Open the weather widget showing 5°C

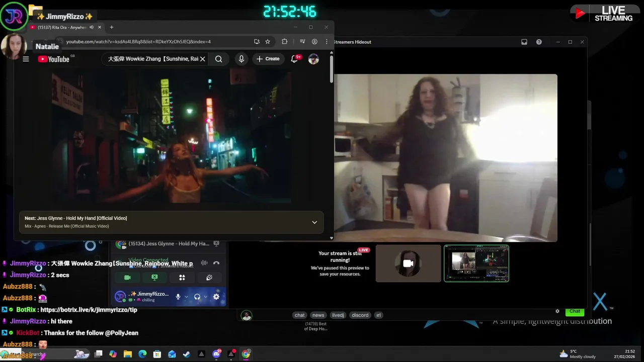[x=578, y=354]
